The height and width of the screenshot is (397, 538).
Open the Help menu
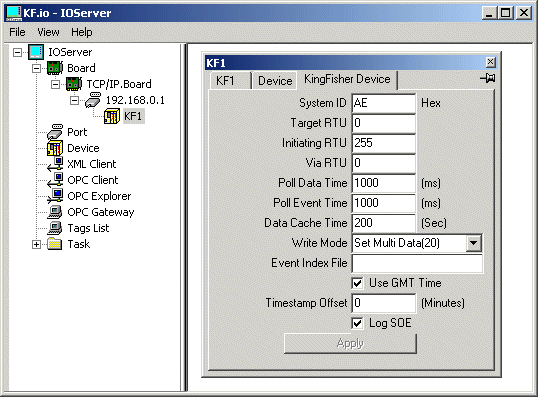(82, 32)
